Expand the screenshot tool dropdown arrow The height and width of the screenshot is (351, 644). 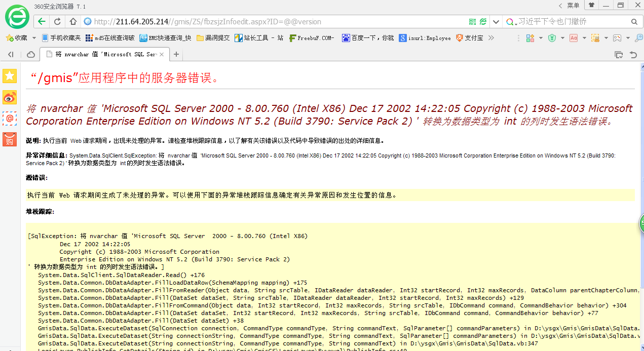606,38
